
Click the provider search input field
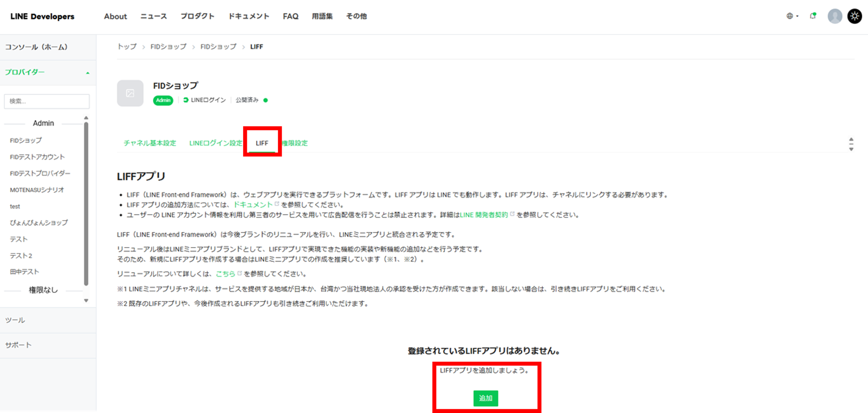[x=47, y=101]
